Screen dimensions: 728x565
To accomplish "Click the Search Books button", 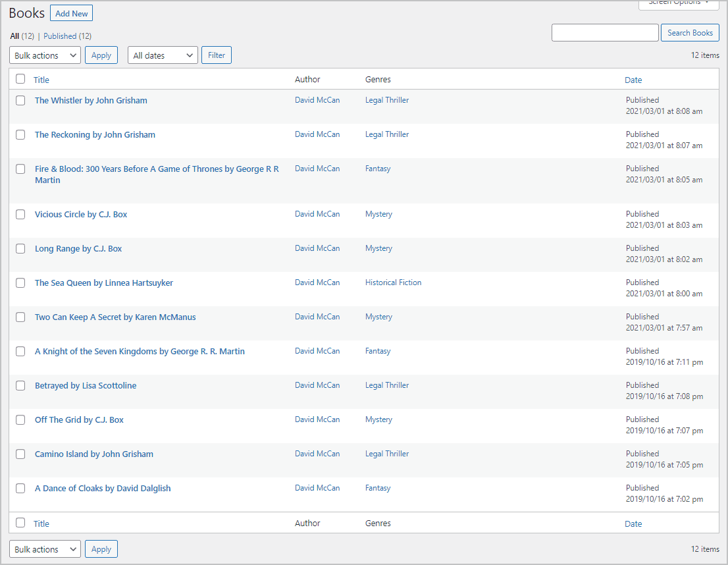I will click(x=690, y=32).
